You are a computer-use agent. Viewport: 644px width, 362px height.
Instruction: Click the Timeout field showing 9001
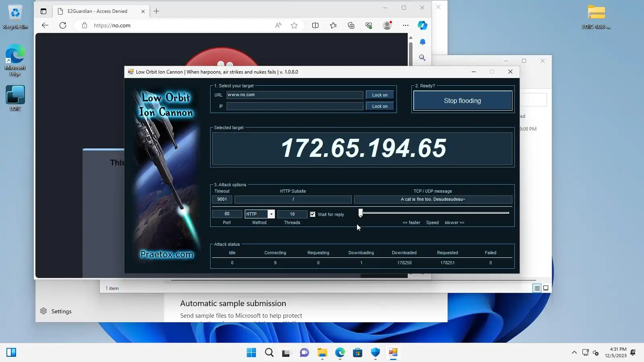222,200
